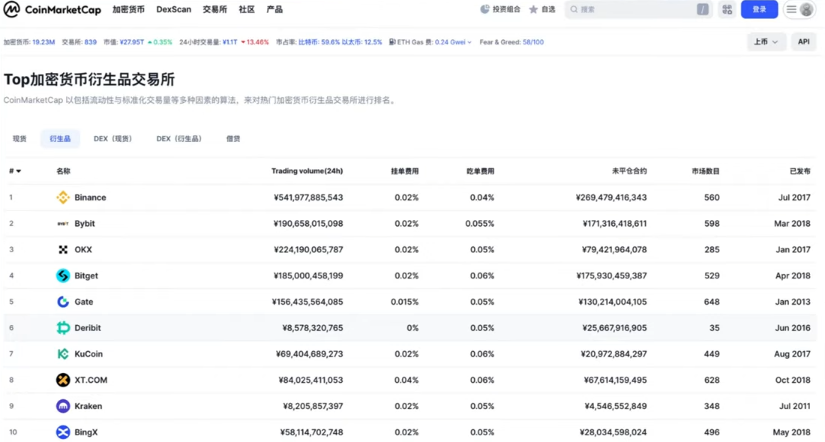The image size is (825, 442).
Task: Open the KuCoin exchange name
Action: (x=88, y=354)
